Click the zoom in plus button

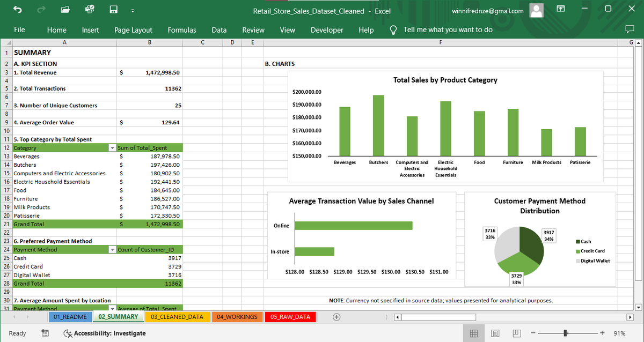pos(602,333)
